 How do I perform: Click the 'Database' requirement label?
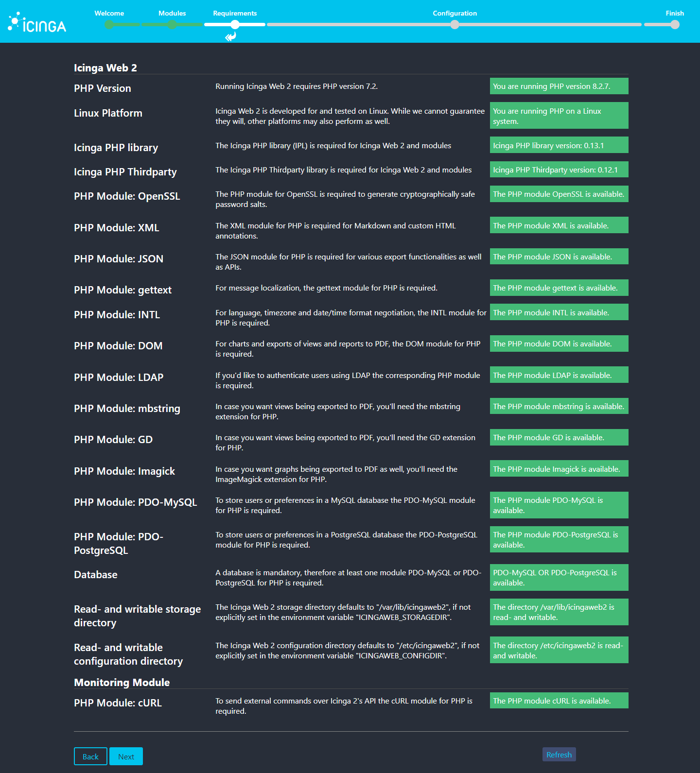coord(96,575)
